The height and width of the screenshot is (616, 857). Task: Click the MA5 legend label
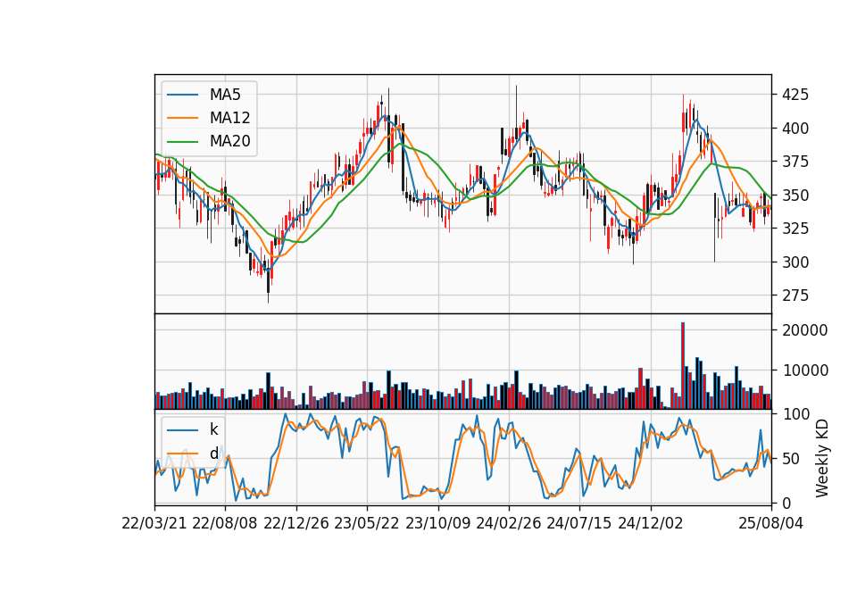[225, 95]
